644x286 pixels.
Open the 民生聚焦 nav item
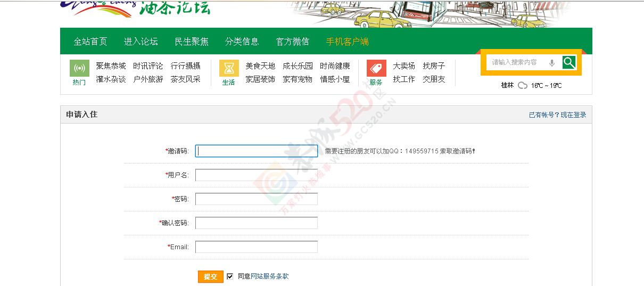click(x=192, y=42)
